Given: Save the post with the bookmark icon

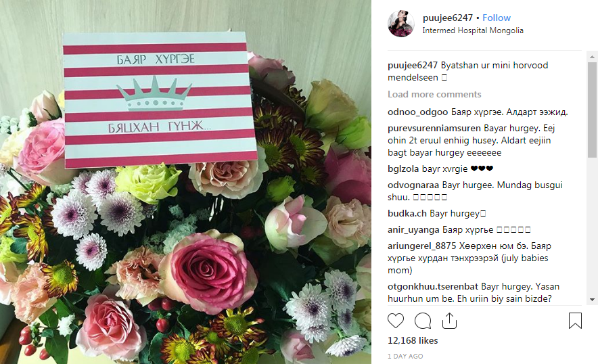Looking at the screenshot, I should (x=575, y=321).
